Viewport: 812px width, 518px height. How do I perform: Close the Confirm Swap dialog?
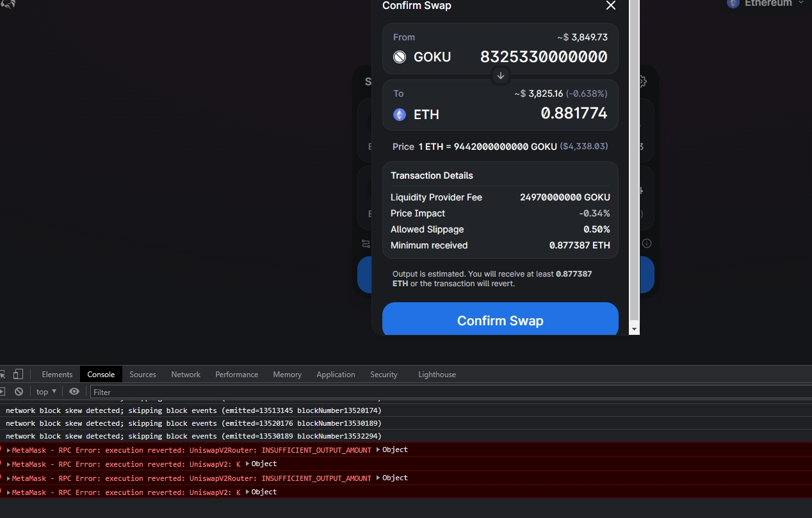click(x=610, y=6)
